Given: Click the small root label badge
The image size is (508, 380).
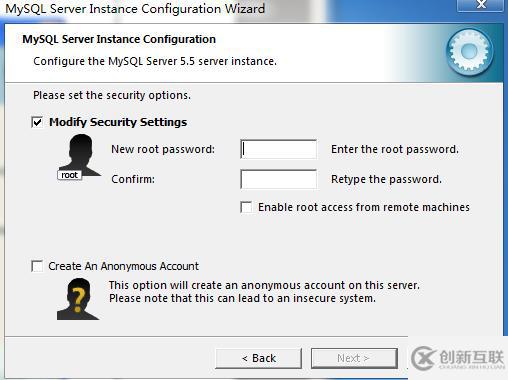Looking at the screenshot, I should [69, 175].
